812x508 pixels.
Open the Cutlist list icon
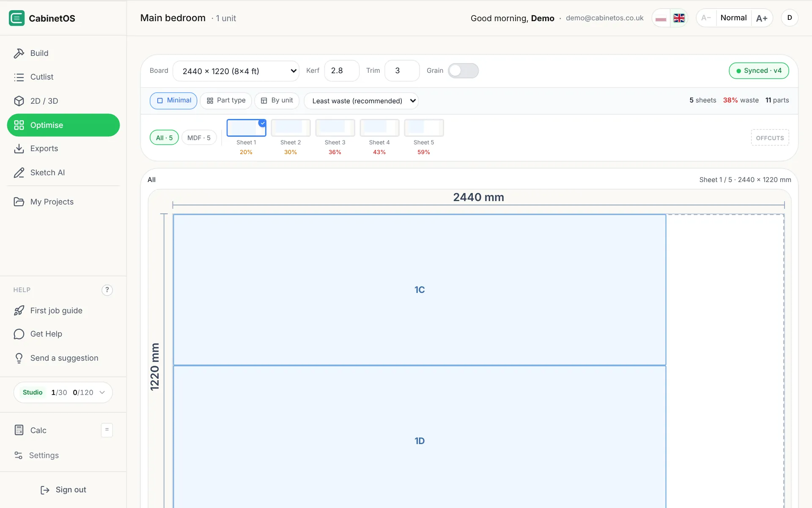(19, 77)
